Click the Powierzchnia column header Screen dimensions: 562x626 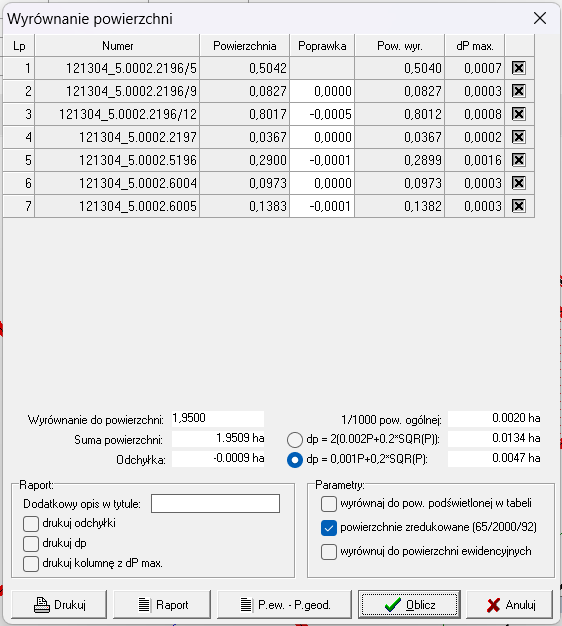pos(245,46)
